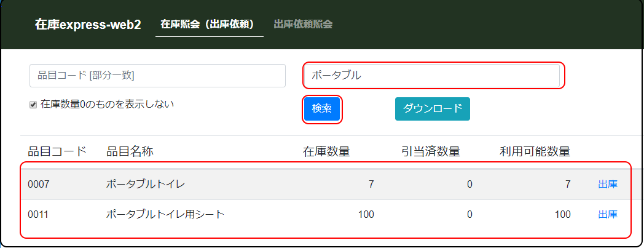
Task: Click 出庫 link for item 0011
Action: [608, 215]
